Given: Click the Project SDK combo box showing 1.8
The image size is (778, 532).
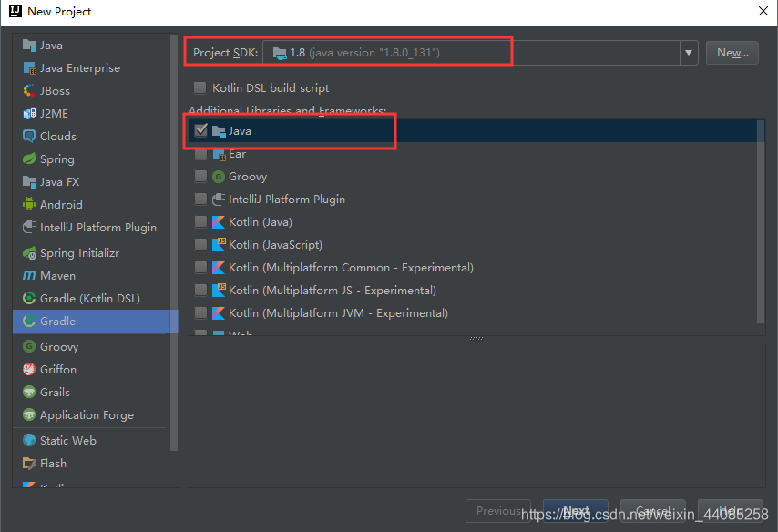Looking at the screenshot, I should click(480, 53).
